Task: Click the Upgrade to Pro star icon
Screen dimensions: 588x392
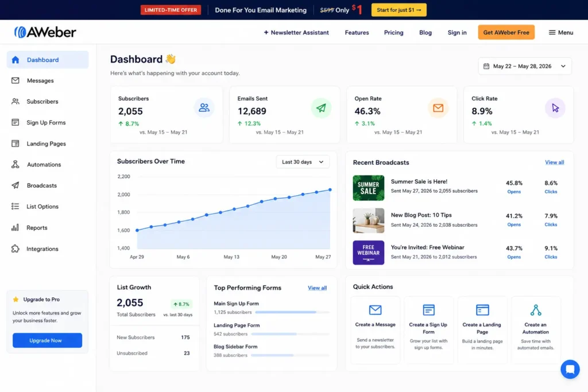Action: [16, 300]
